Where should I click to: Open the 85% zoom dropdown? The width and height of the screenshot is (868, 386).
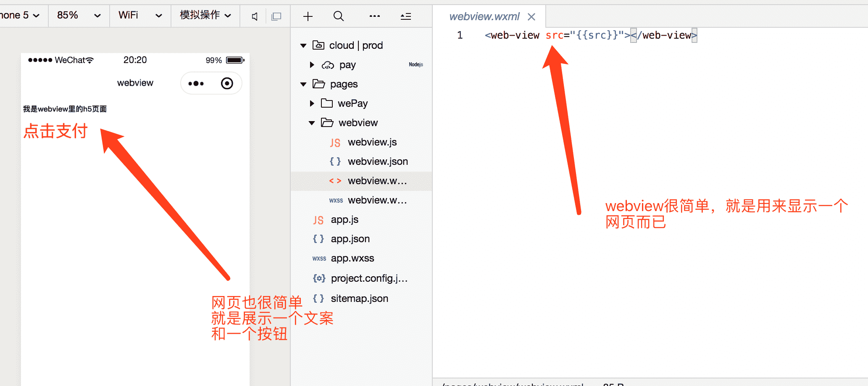coord(79,16)
